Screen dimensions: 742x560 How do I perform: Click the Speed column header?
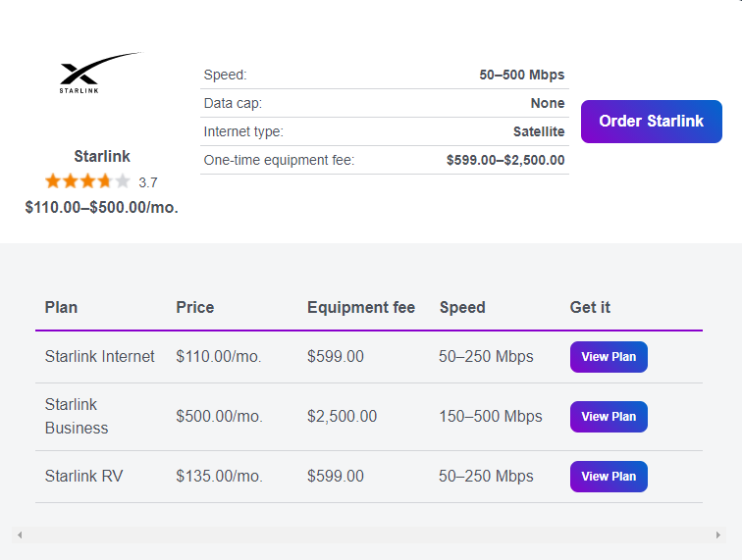click(x=461, y=307)
